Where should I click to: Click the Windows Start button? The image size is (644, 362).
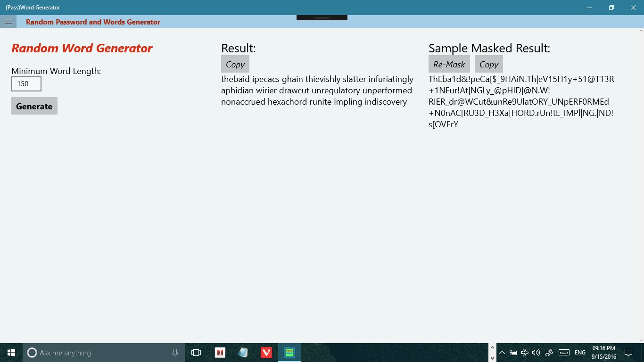(11, 353)
